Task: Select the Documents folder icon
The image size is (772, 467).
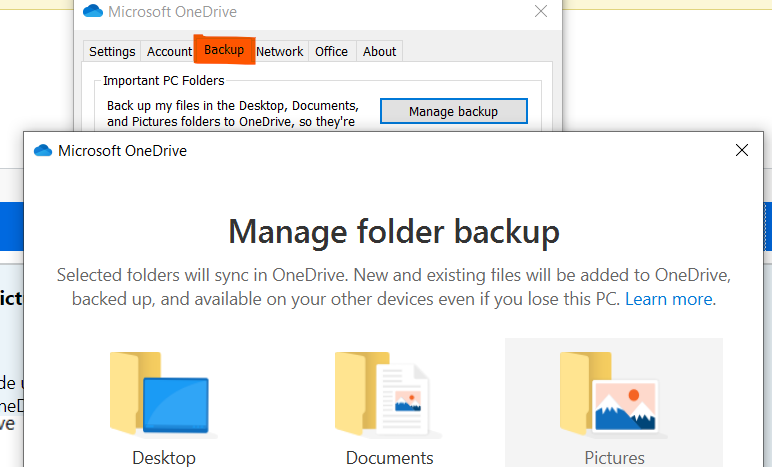Action: 386,395
